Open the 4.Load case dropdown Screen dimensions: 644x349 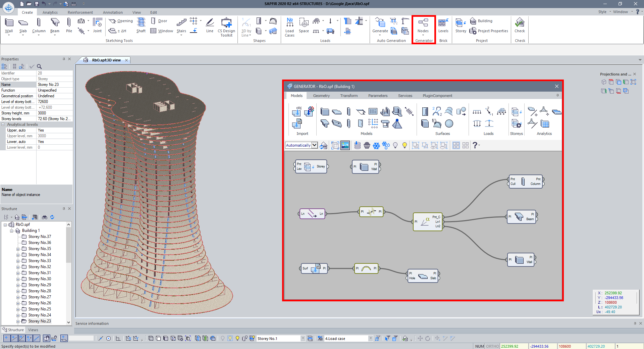click(371, 339)
